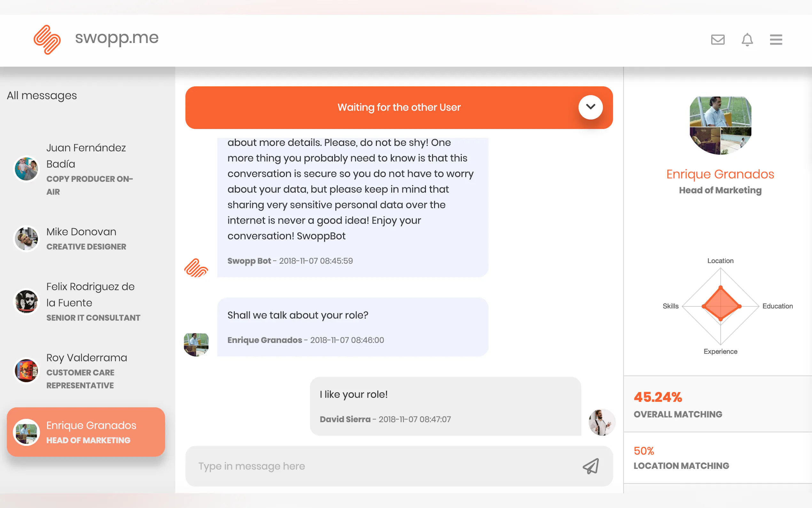Click Enrique Granados's avatar beside his chat message
Screen dimensions: 812x508
coord(196,345)
